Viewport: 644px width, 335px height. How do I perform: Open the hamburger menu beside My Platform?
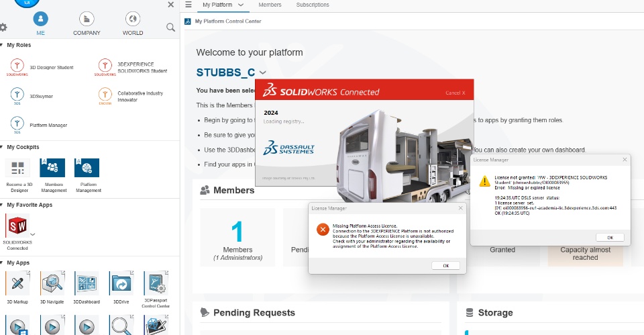click(x=189, y=5)
